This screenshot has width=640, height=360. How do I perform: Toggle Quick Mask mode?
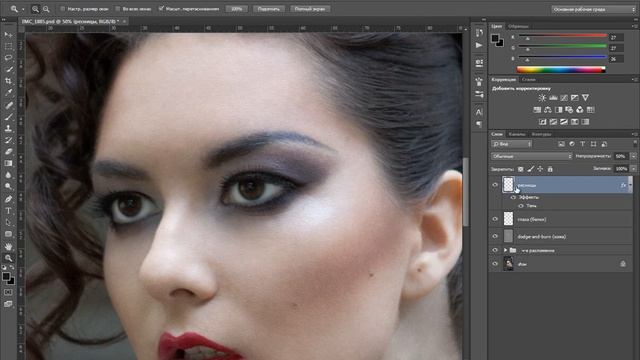[8, 292]
